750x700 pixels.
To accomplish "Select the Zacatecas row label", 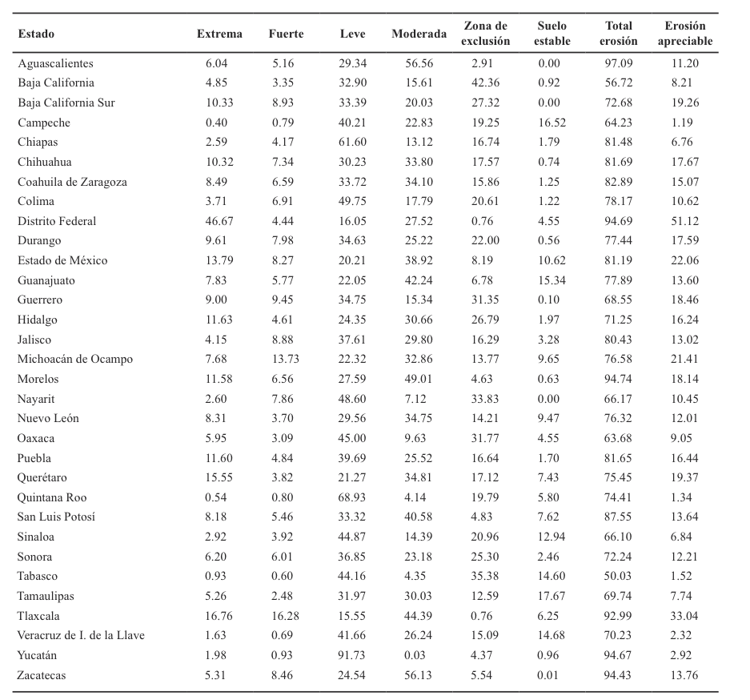I will point(42,675).
